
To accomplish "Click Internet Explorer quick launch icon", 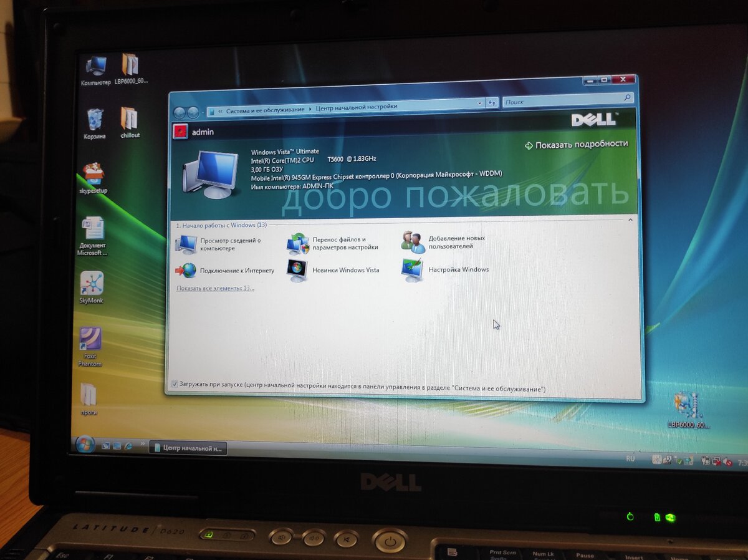I will pyautogui.click(x=129, y=446).
